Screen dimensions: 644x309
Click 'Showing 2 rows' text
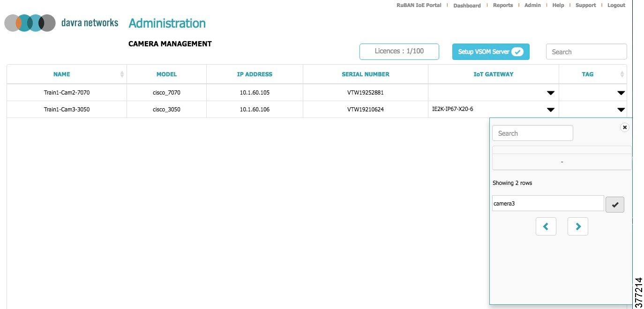[512, 183]
